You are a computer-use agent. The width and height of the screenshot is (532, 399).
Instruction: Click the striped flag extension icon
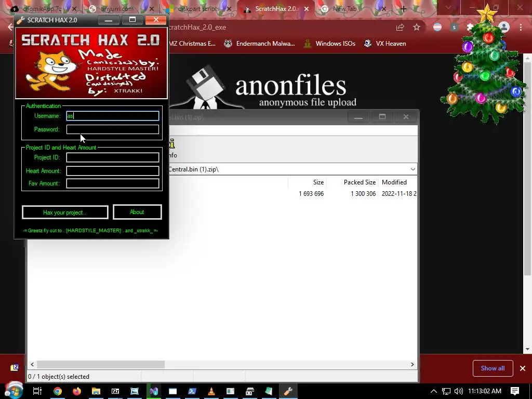tap(437, 28)
